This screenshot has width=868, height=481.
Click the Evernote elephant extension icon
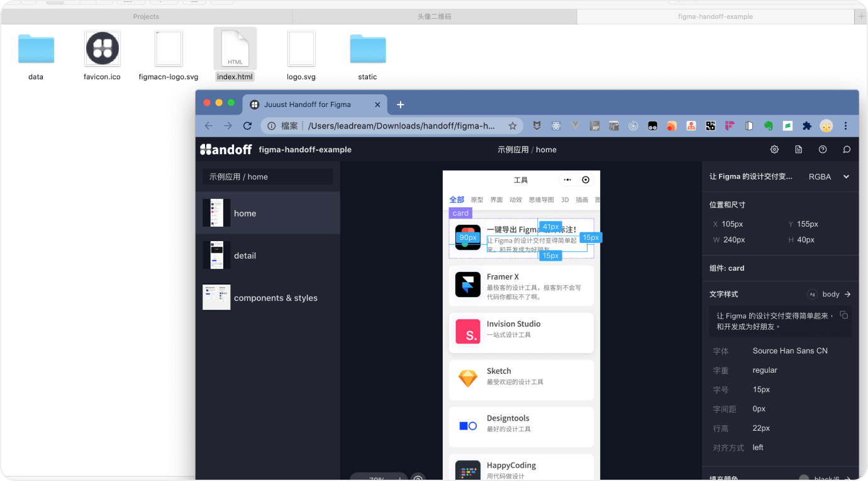click(x=768, y=126)
